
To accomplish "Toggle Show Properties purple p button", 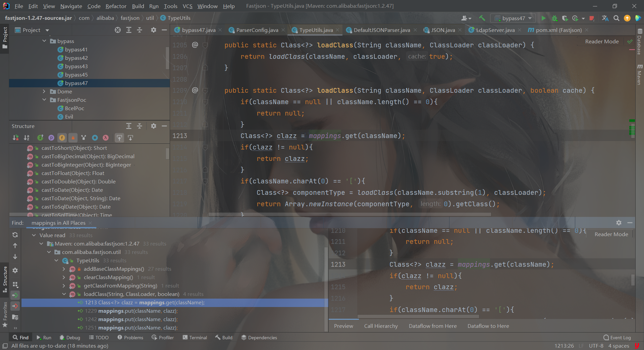I will [51, 138].
